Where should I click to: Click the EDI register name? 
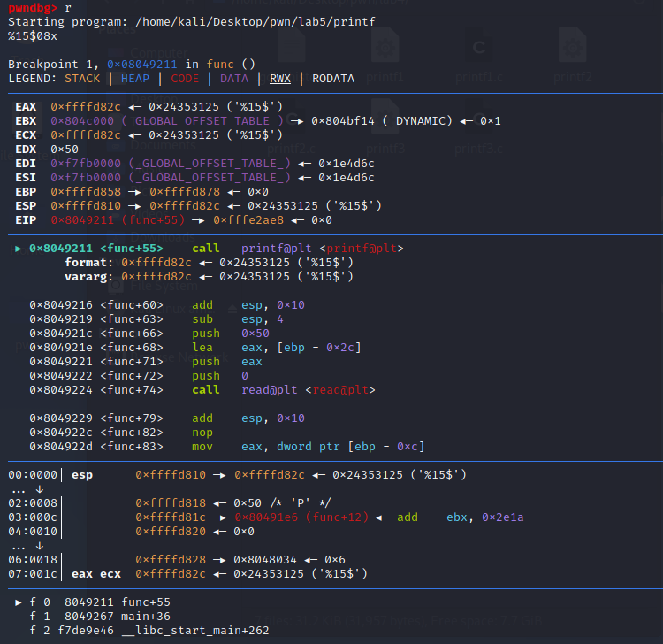click(26, 164)
